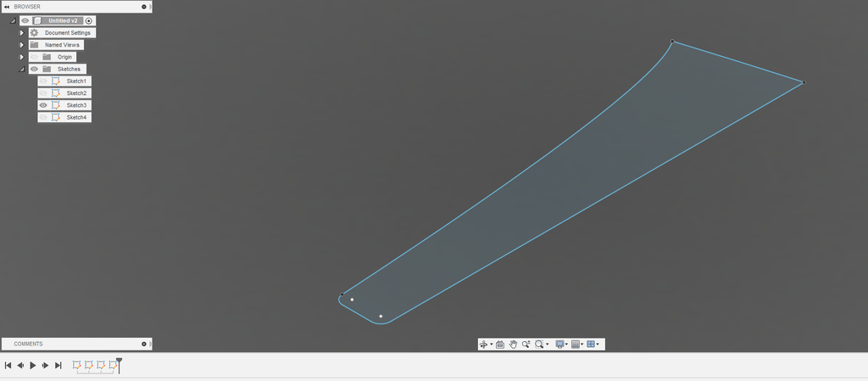The height and width of the screenshot is (381, 868).
Task: Select fourth sketch feature in timeline
Action: coord(113,365)
